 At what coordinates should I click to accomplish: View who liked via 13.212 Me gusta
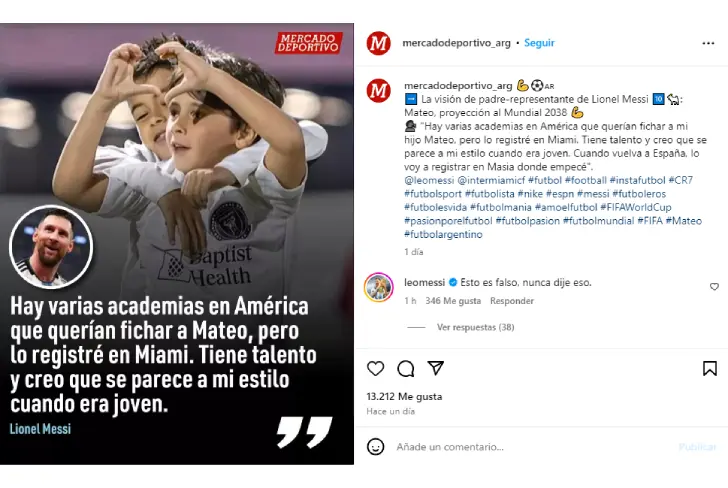(x=404, y=397)
